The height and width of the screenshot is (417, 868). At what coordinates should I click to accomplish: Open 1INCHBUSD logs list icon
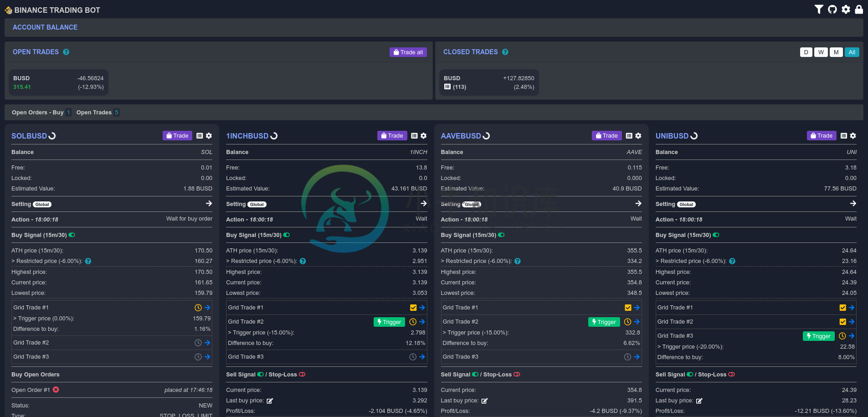click(x=414, y=136)
